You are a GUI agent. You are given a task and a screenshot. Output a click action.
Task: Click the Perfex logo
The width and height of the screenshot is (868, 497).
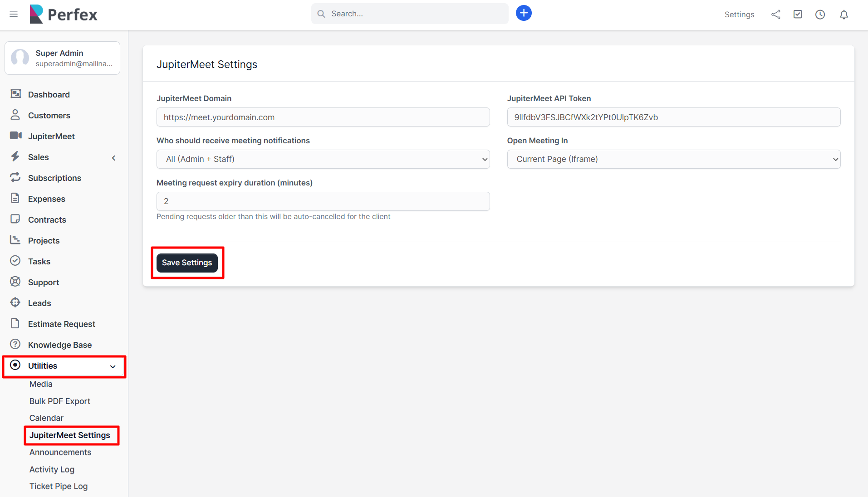tap(64, 14)
